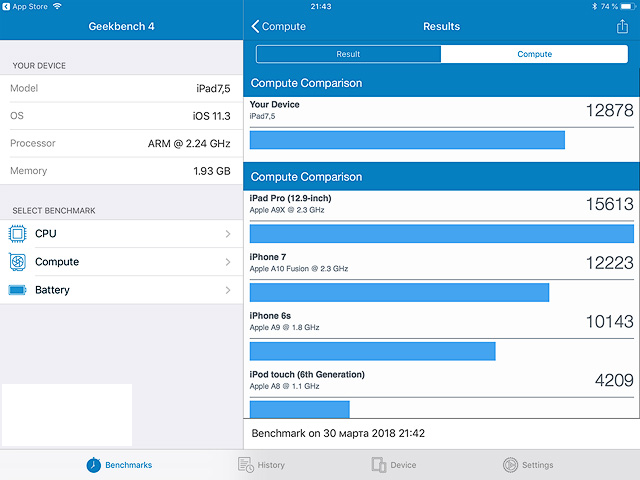Select the Battery benchmark label
This screenshot has height=480, width=640.
[52, 290]
